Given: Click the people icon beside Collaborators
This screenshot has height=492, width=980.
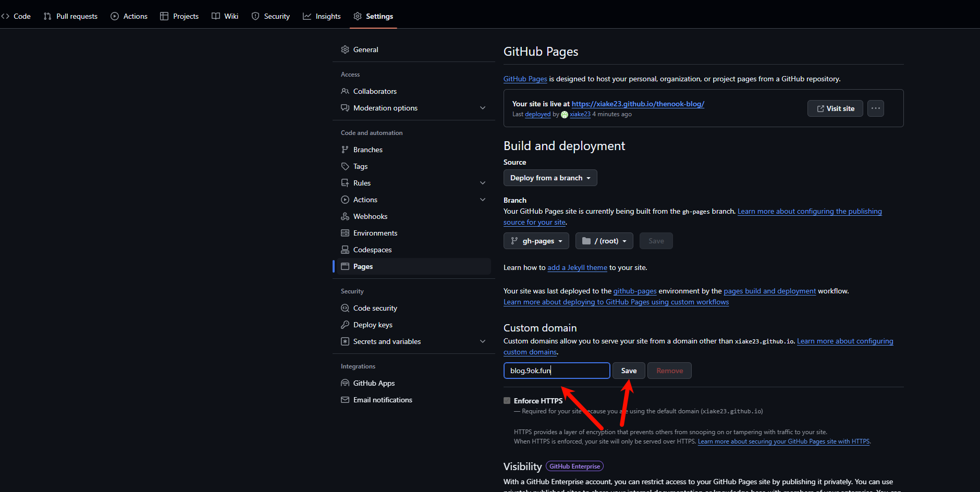Looking at the screenshot, I should pyautogui.click(x=345, y=91).
